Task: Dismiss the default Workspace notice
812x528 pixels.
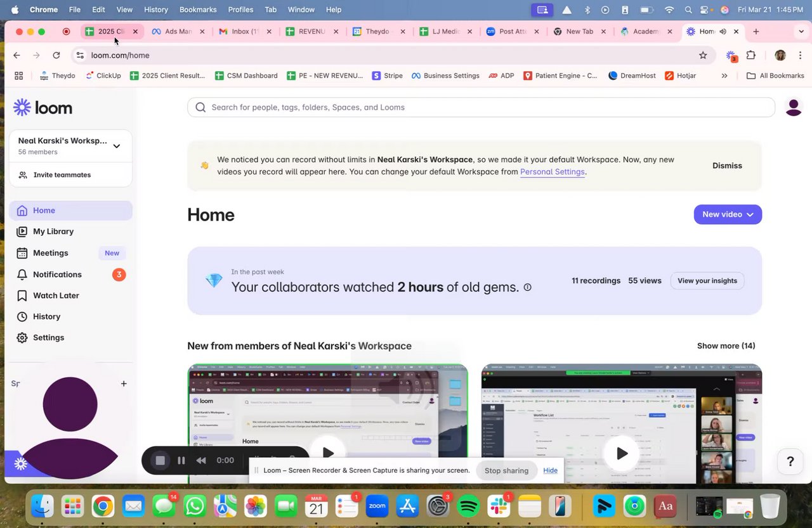Action: pyautogui.click(x=727, y=165)
